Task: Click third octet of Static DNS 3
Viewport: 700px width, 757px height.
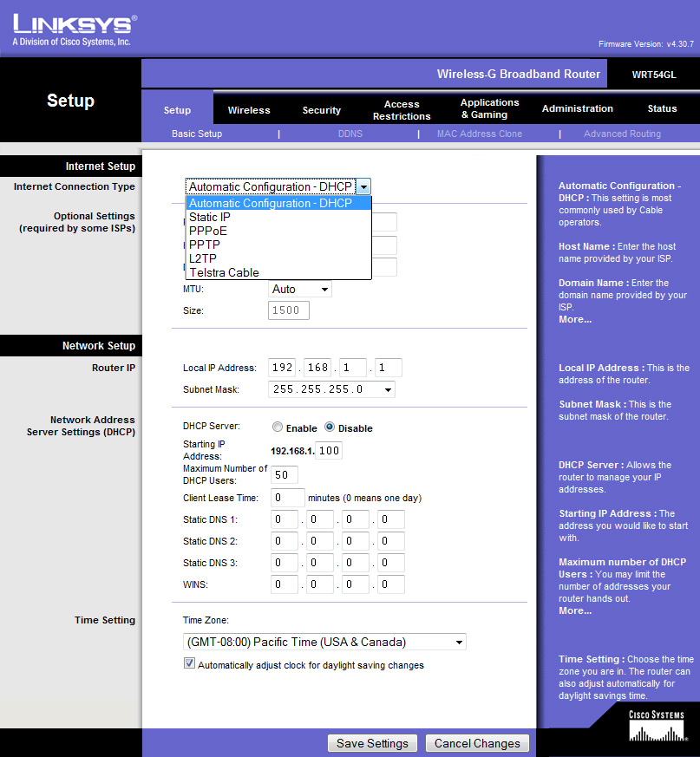Action: (356, 563)
